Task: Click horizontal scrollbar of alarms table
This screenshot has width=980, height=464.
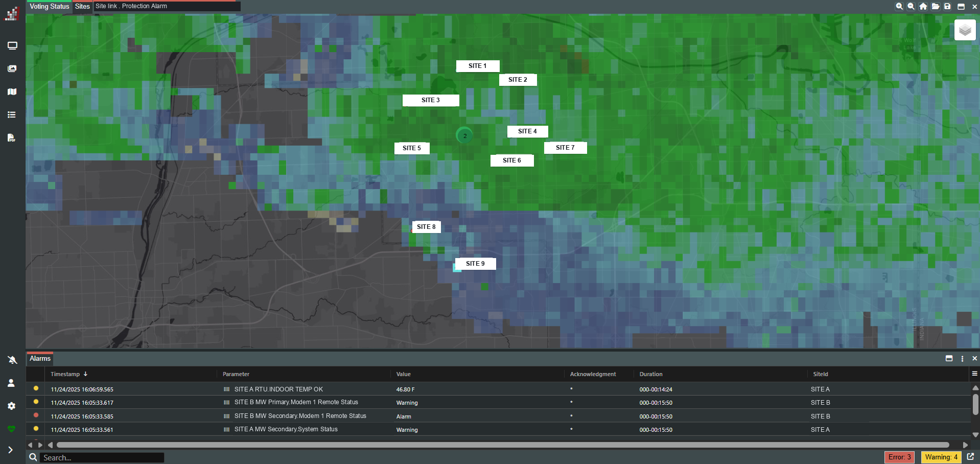Action: click(503, 445)
